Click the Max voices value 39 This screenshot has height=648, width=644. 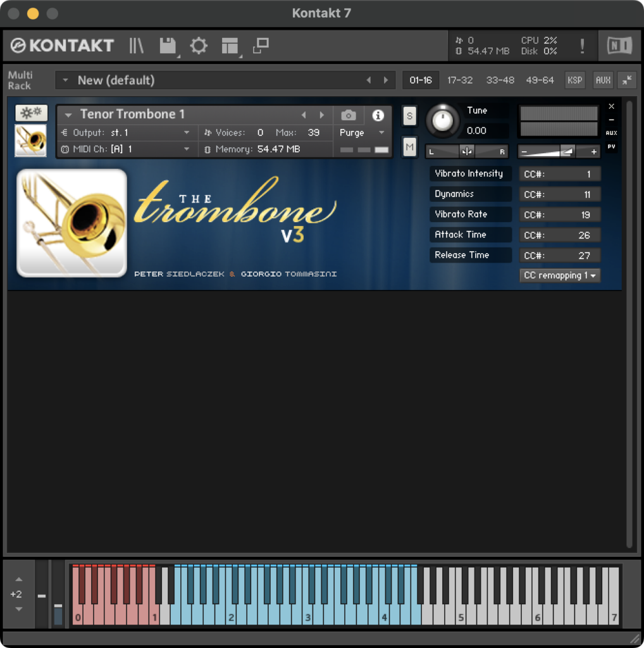point(314,133)
